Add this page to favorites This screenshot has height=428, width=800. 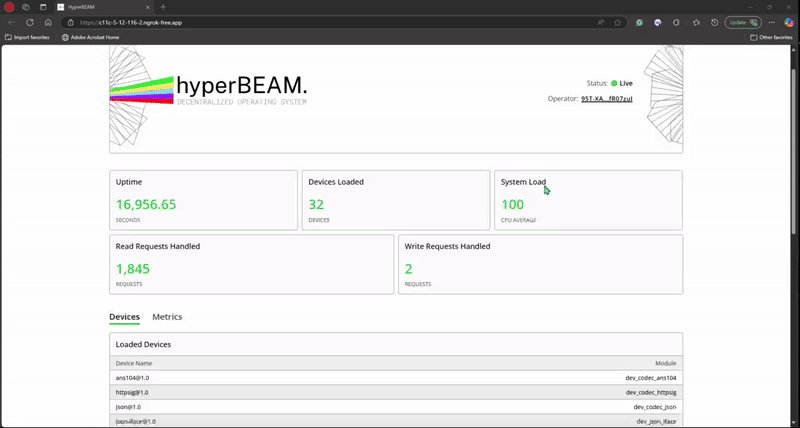[x=618, y=22]
